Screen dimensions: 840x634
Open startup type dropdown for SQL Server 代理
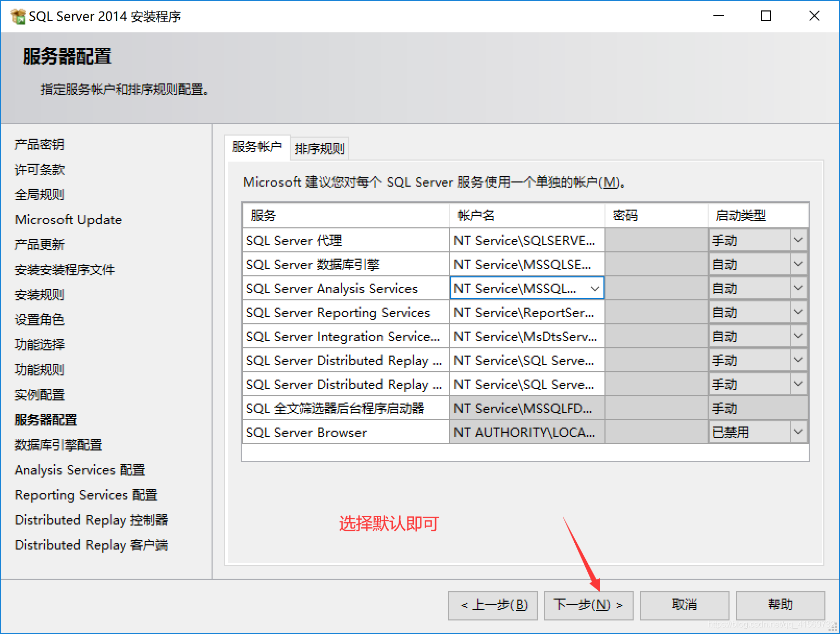(x=798, y=240)
